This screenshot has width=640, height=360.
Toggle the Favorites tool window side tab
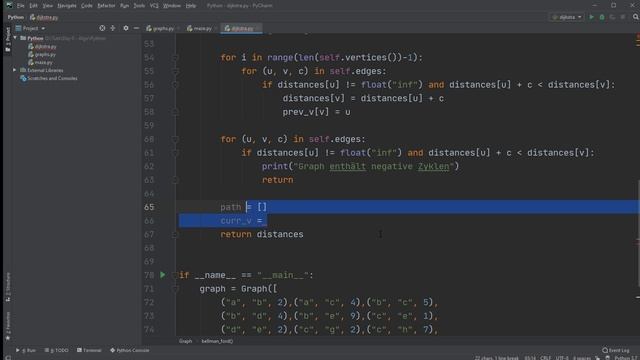pyautogui.click(x=8, y=326)
